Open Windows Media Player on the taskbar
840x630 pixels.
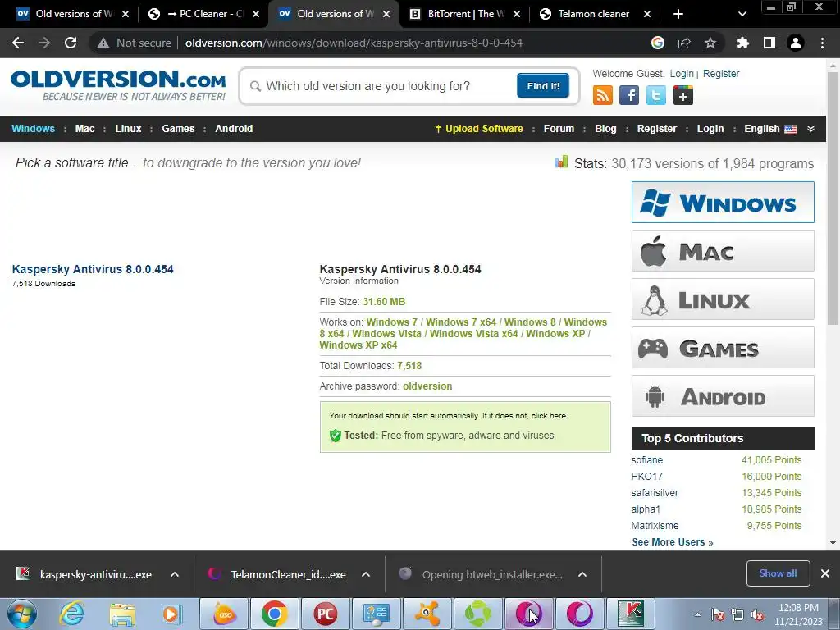pyautogui.click(x=172, y=614)
